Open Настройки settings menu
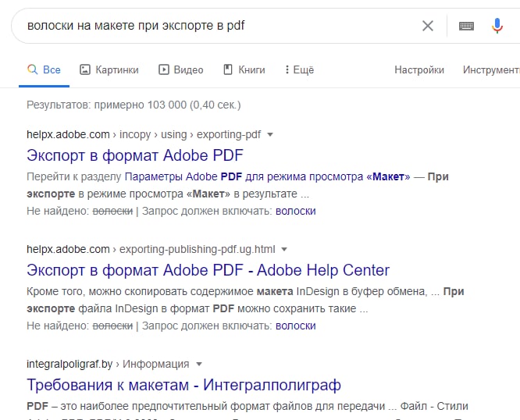The width and height of the screenshot is (520, 420). point(419,69)
